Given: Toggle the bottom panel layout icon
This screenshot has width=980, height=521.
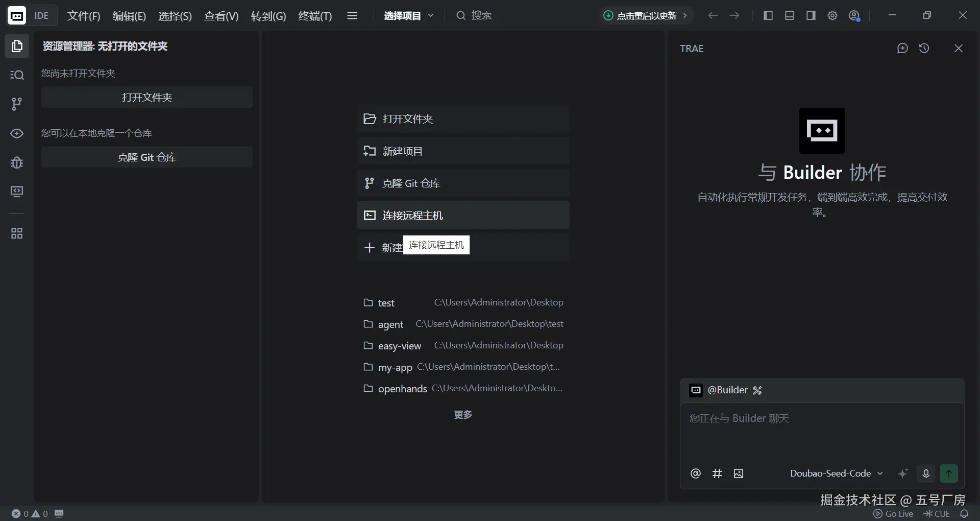Looking at the screenshot, I should pos(790,16).
